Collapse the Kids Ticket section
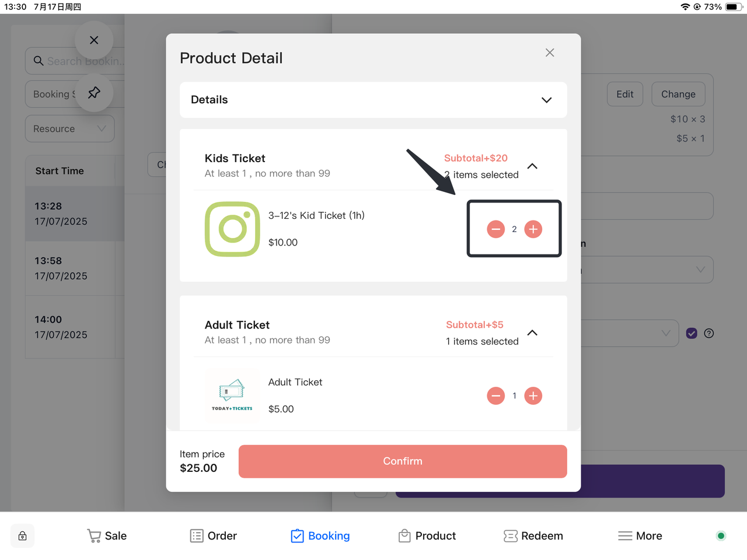Image resolution: width=747 pixels, height=560 pixels. click(x=532, y=166)
